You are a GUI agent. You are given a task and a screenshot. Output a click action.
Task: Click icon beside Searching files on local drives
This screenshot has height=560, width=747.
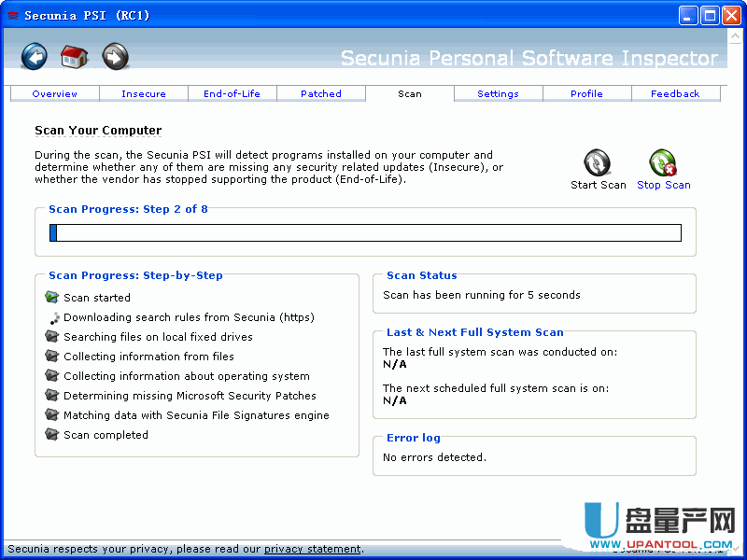(52, 337)
